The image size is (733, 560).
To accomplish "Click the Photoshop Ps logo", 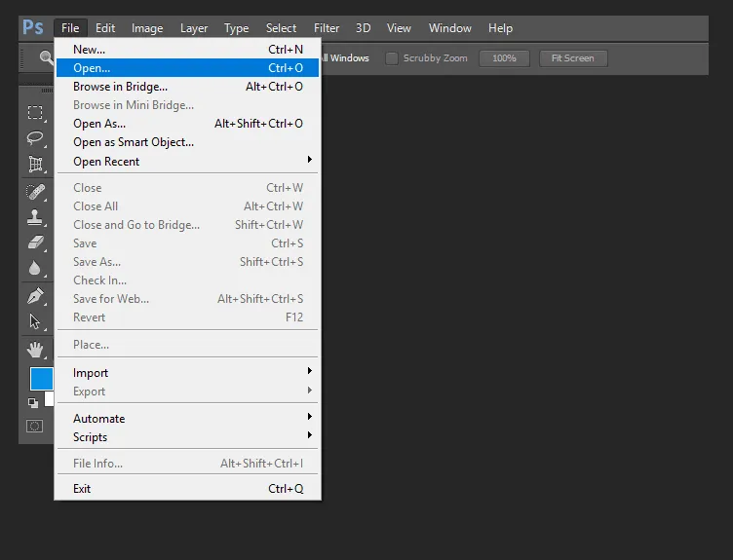I will pos(33,27).
